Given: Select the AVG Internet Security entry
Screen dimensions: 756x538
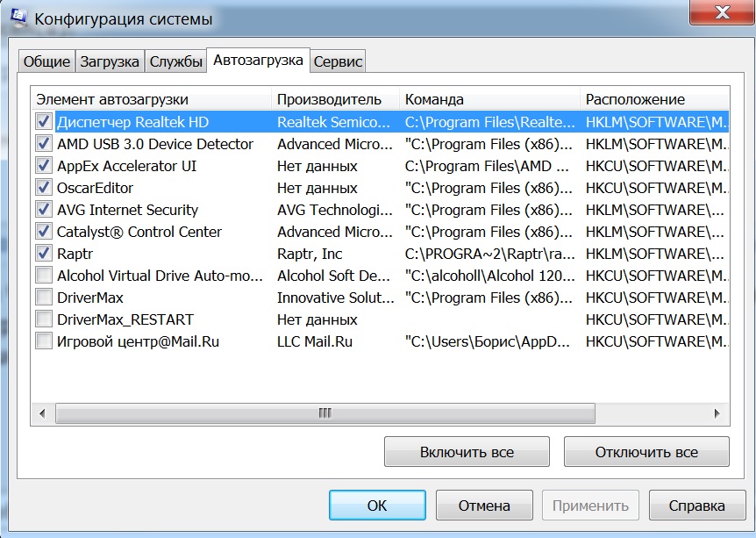Looking at the screenshot, I should pos(127,210).
